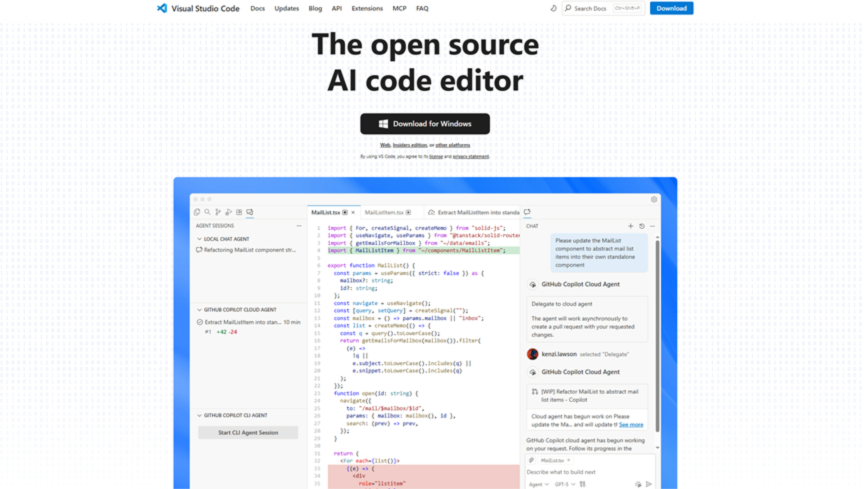The image size is (865, 489).
Task: Open the license link
Action: click(436, 157)
